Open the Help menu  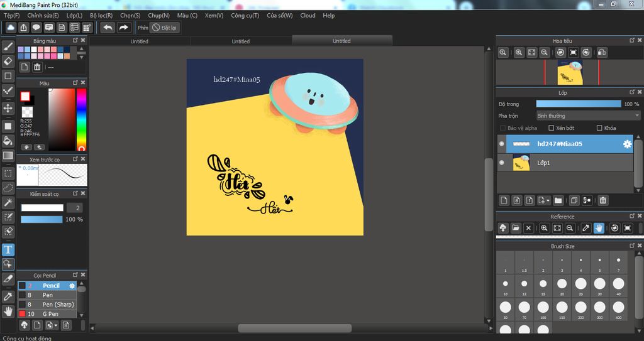pos(328,16)
